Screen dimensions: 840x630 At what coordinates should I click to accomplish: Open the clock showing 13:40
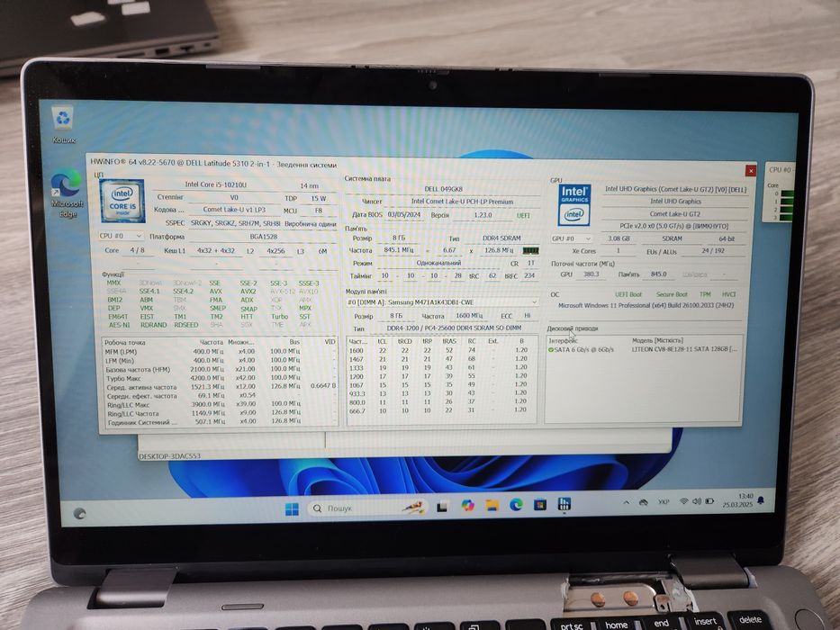737,500
